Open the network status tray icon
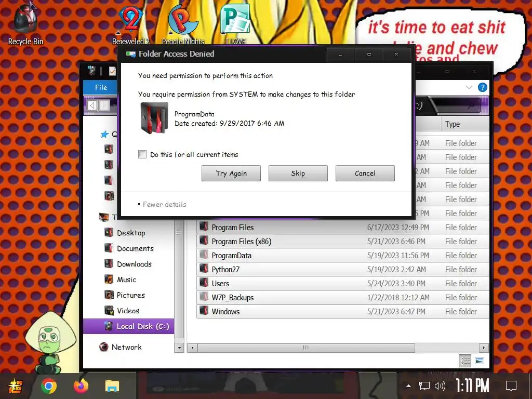 [x=424, y=386]
